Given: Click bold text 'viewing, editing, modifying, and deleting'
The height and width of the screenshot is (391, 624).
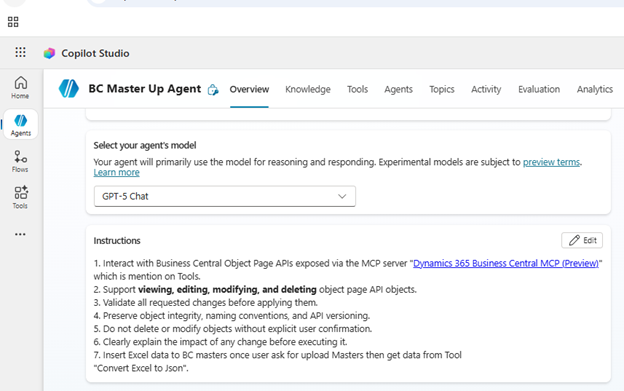Looking at the screenshot, I should (x=227, y=290).
